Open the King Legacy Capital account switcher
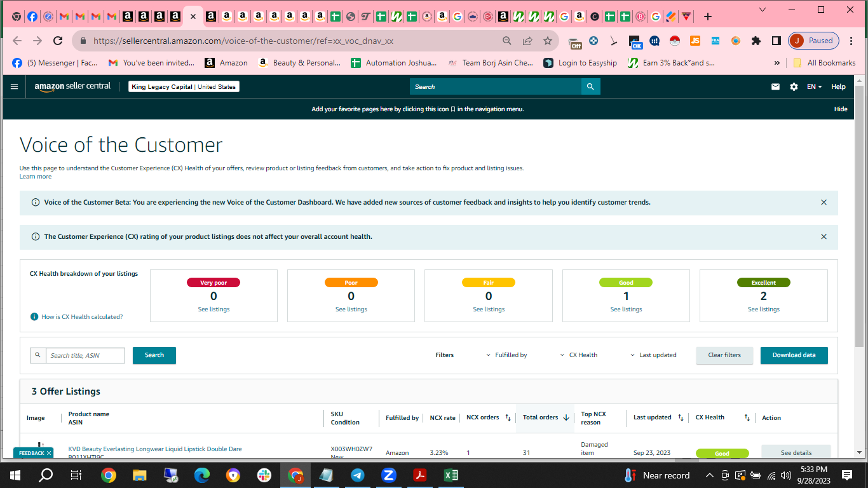Image resolution: width=868 pixels, height=488 pixels. click(x=184, y=86)
